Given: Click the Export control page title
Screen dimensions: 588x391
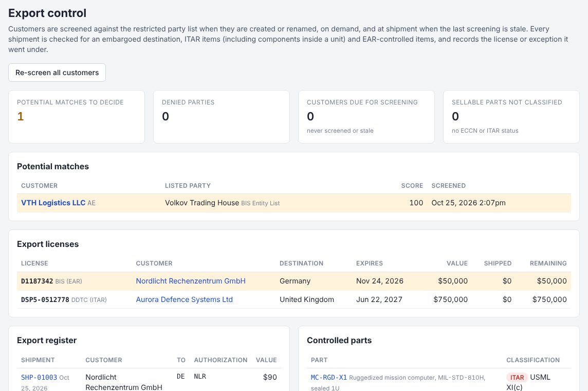Looking at the screenshot, I should (47, 13).
